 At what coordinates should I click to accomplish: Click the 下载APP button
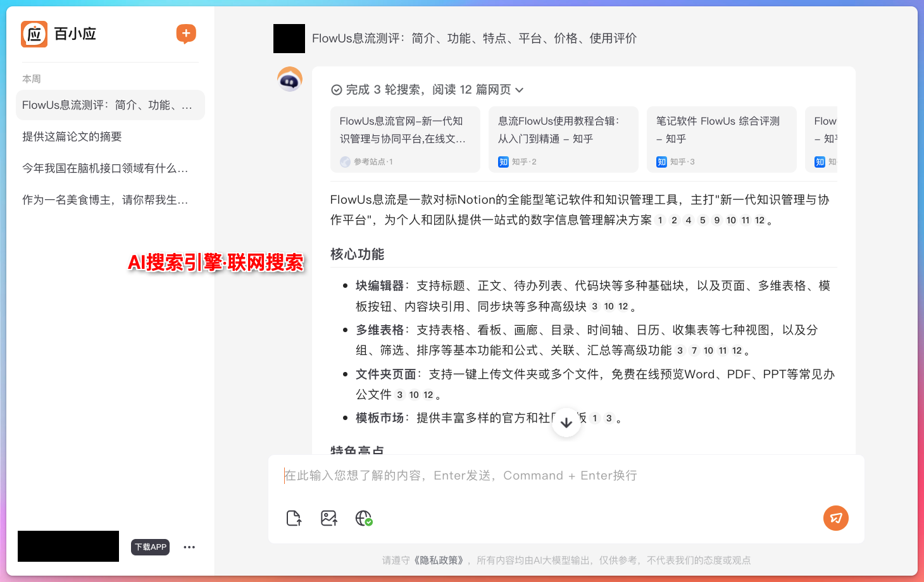(151, 547)
